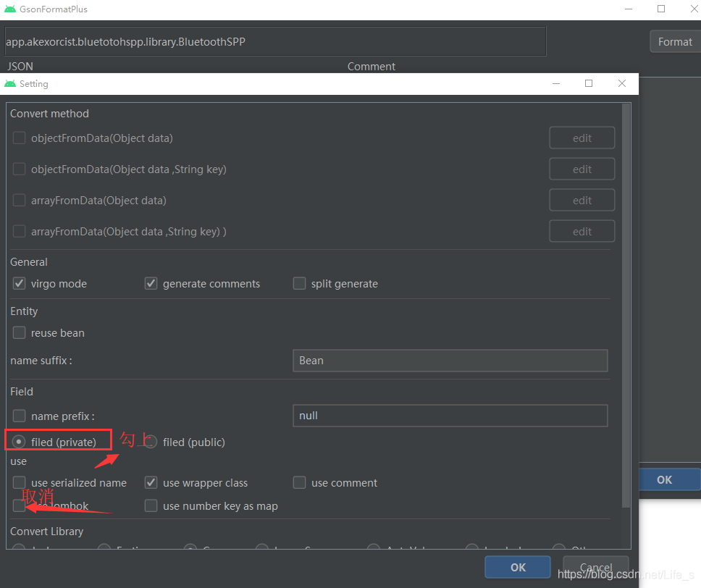Select the filed (private) radio button
Image resolution: width=701 pixels, height=588 pixels.
coord(19,442)
